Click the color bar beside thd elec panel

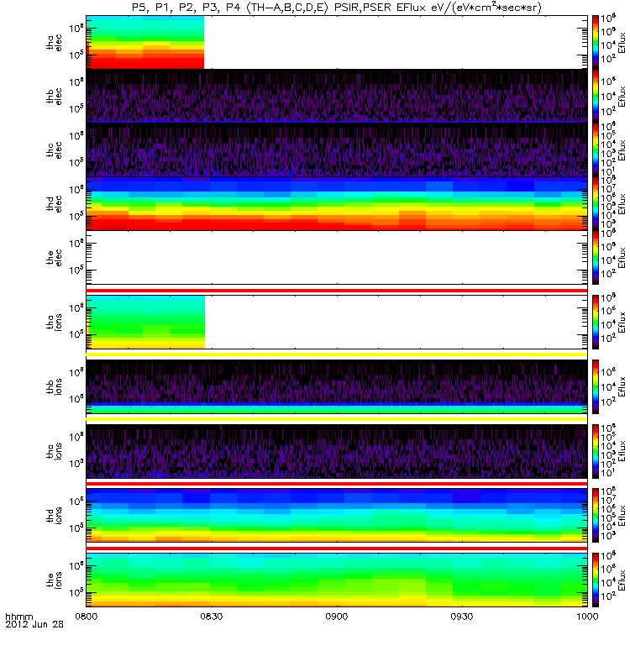(x=596, y=203)
